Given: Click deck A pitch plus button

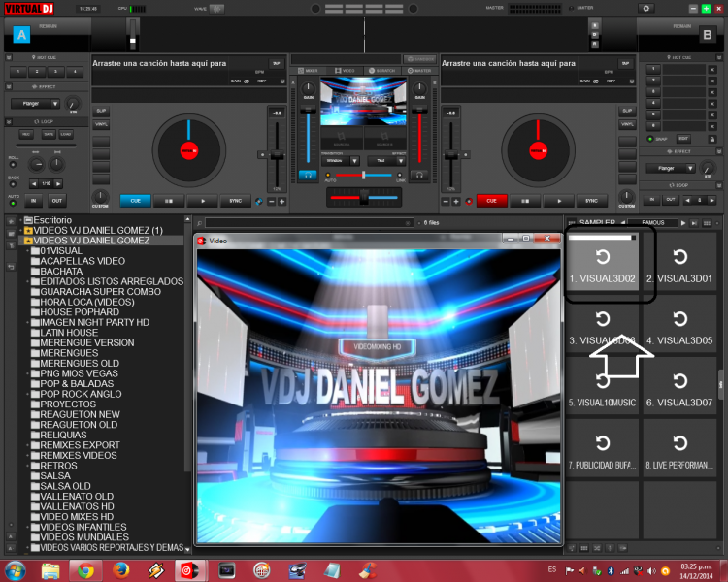Looking at the screenshot, I should click(281, 202).
